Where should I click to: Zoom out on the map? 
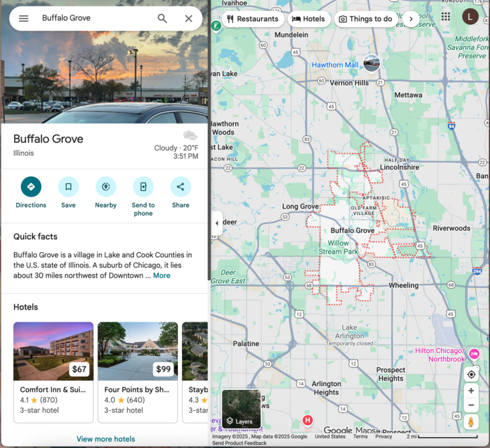[471, 405]
